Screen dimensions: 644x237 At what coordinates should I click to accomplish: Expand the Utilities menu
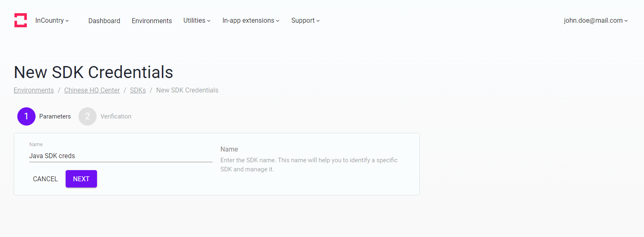197,21
